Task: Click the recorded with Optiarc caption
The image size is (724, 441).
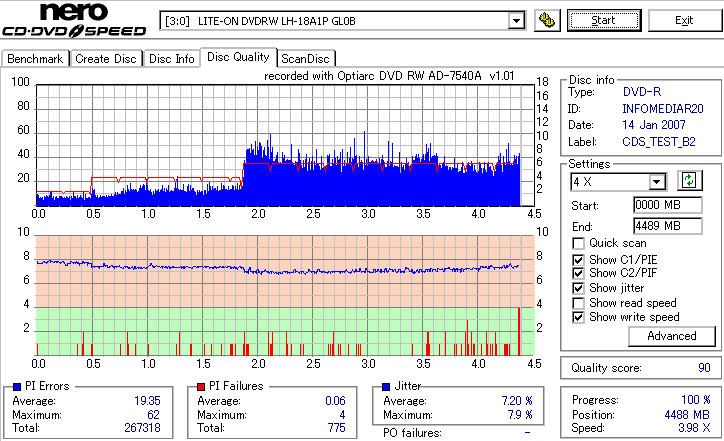Action: tap(389, 76)
